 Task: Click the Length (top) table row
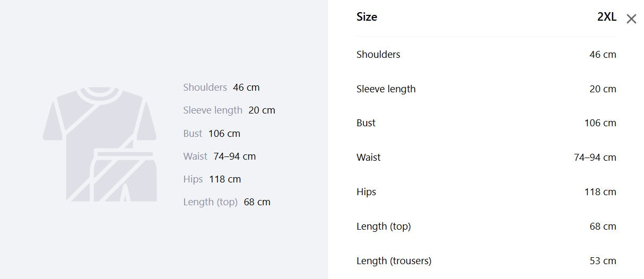(486, 226)
